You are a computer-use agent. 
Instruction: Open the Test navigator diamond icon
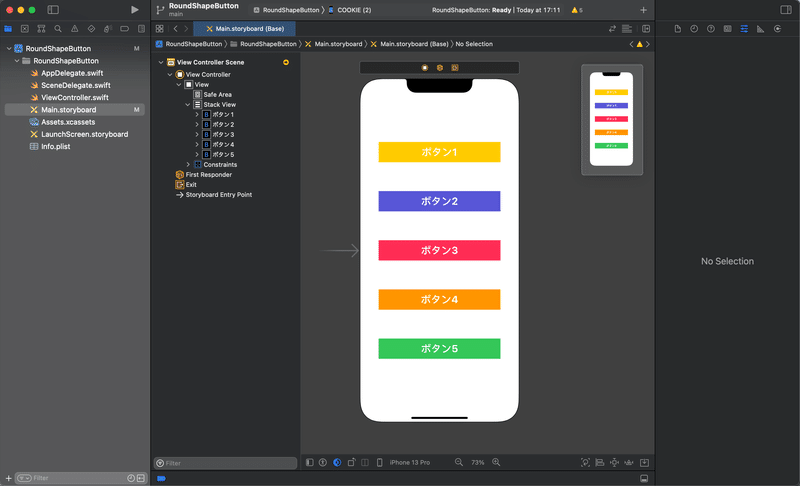click(91, 29)
